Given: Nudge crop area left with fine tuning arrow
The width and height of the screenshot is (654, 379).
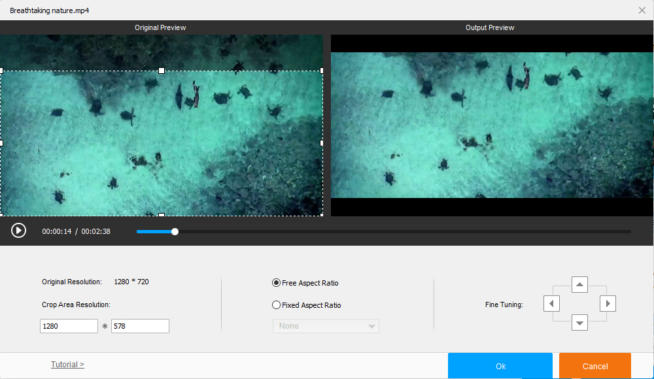Looking at the screenshot, I should (x=551, y=304).
